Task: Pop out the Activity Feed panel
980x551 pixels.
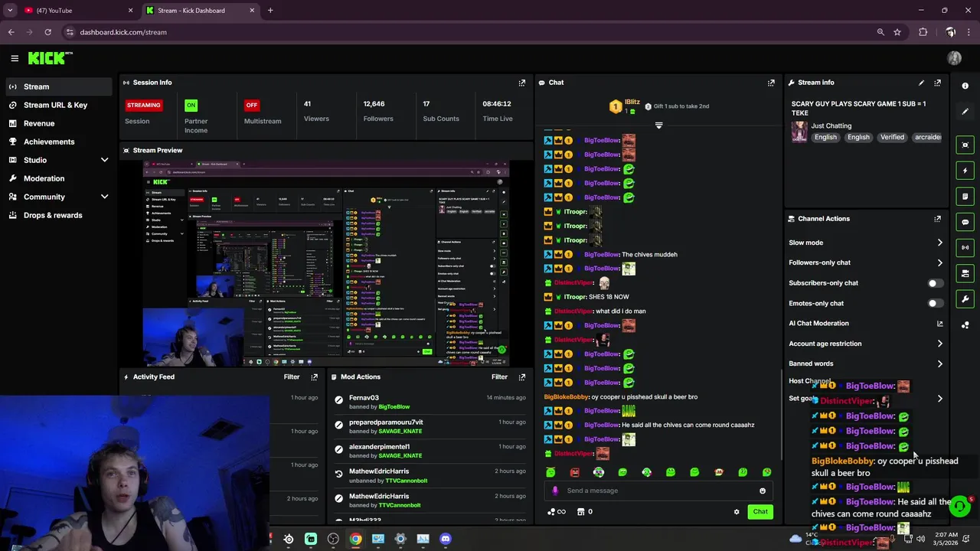Action: (x=314, y=377)
